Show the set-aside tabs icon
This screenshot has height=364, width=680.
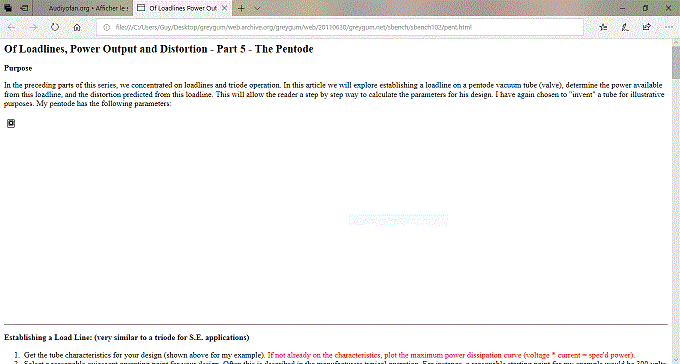tap(8, 8)
